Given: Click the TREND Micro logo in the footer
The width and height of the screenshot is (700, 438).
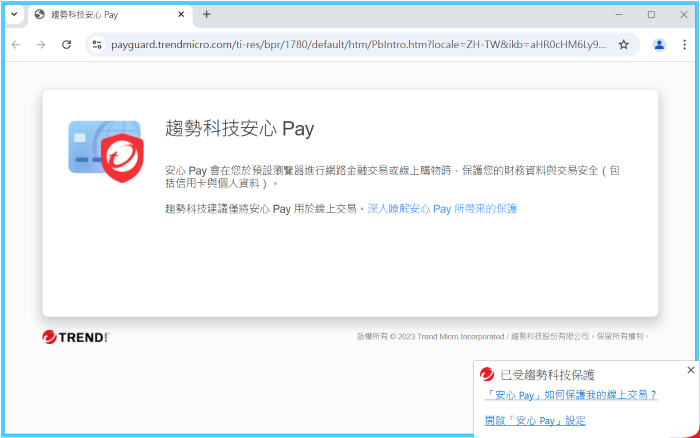Looking at the screenshot, I should click(76, 337).
